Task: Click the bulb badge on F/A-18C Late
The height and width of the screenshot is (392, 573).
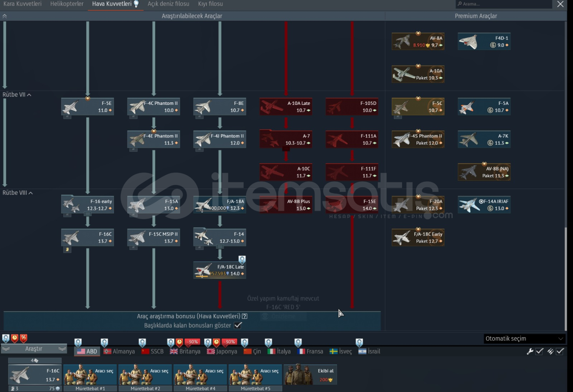Action: (242, 260)
